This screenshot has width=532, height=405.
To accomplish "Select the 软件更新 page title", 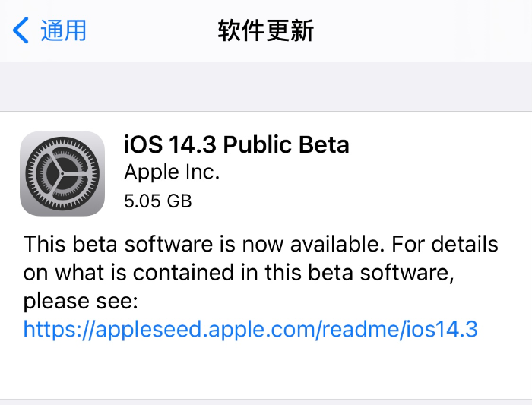I will pos(266,30).
